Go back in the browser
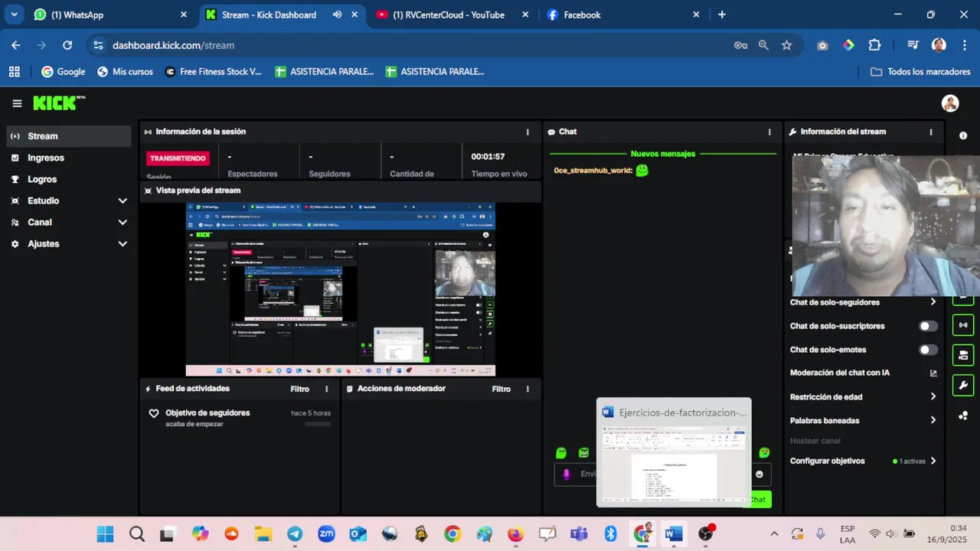980x551 pixels. pyautogui.click(x=16, y=45)
